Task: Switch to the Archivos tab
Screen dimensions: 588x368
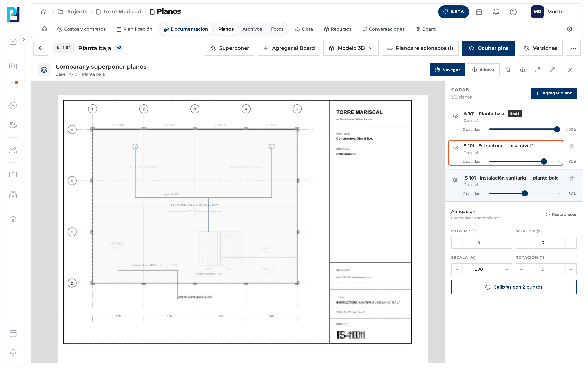Action: click(252, 29)
